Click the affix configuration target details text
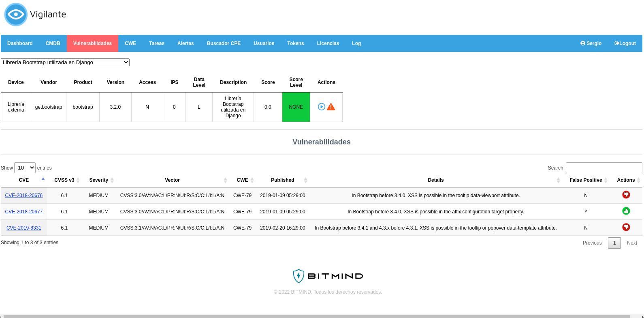 (436, 212)
